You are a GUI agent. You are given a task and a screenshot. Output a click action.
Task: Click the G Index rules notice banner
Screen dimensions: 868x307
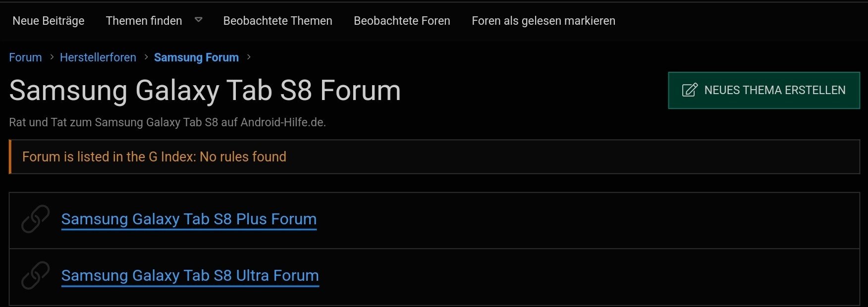434,157
